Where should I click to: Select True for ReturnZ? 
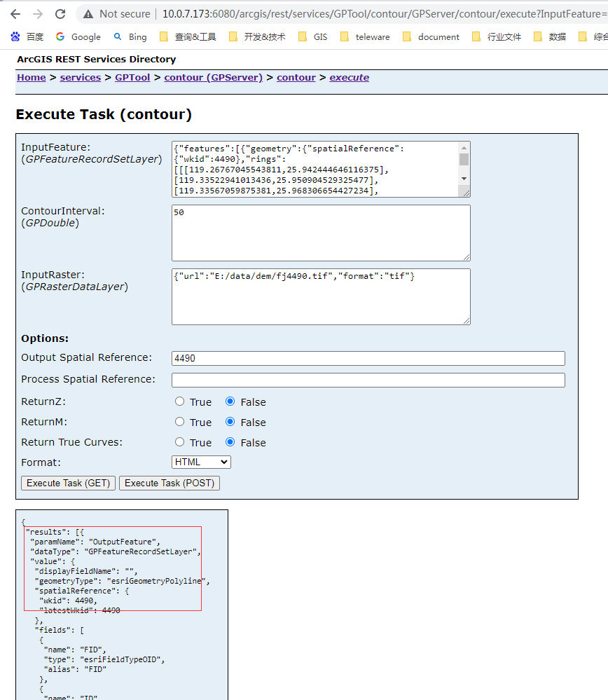coord(179,402)
